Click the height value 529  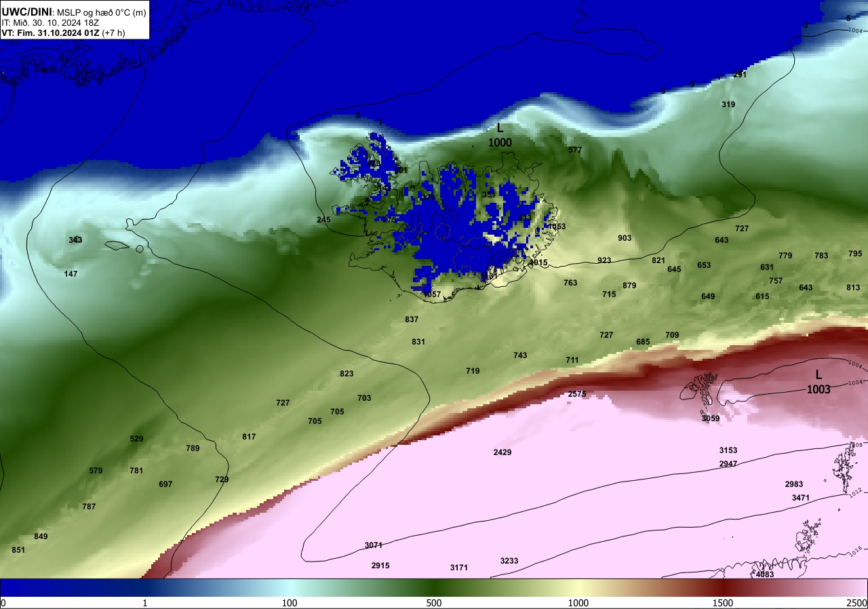coord(136,439)
